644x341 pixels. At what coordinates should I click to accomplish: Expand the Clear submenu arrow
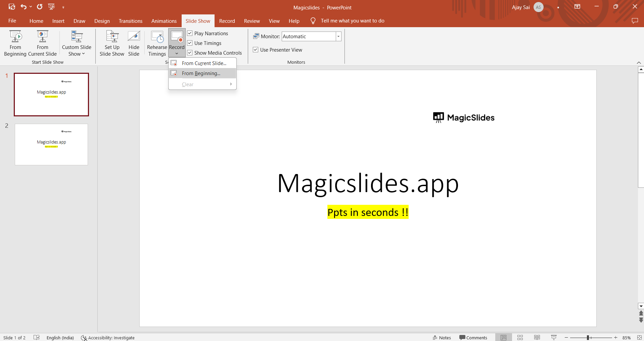click(231, 84)
